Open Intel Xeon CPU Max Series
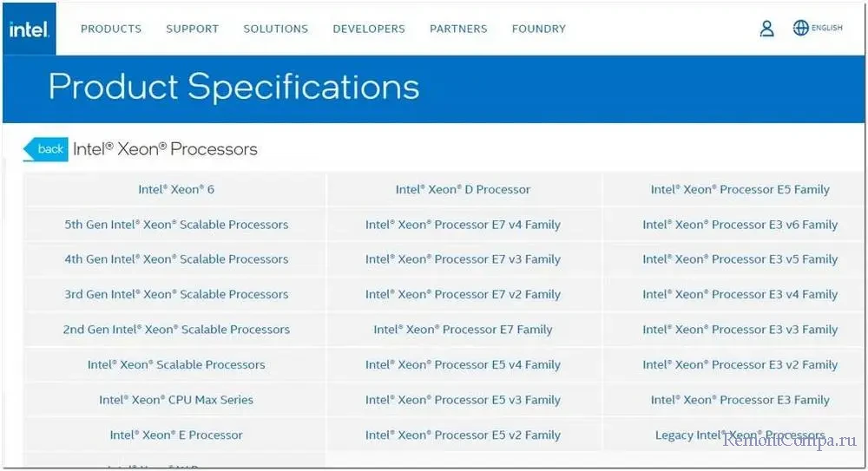This screenshot has height=471, width=868. (x=176, y=400)
